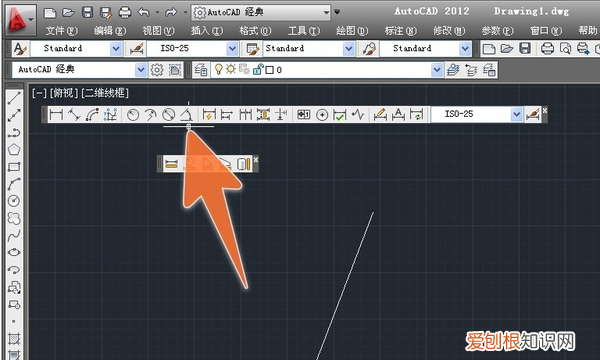This screenshot has height=360, width=600.
Task: Select the Continue dimension tool
Action: pyautogui.click(x=245, y=114)
